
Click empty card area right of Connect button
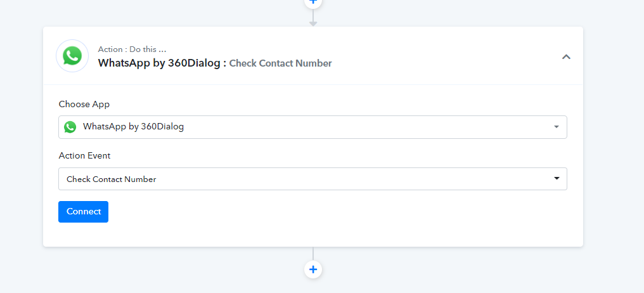tap(328, 212)
